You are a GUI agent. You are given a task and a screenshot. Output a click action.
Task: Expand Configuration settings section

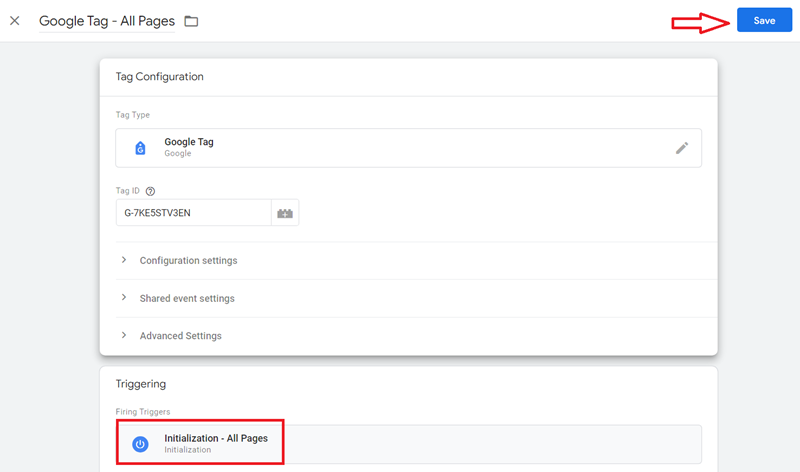(188, 260)
